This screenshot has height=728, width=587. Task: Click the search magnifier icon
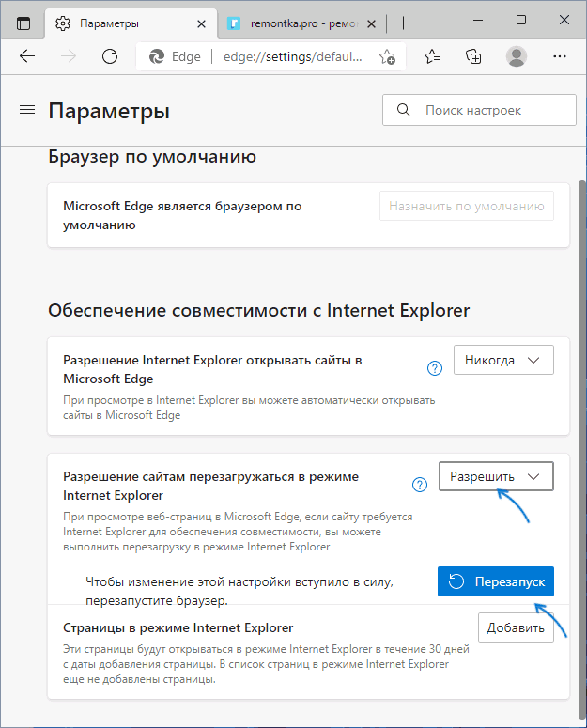(404, 110)
